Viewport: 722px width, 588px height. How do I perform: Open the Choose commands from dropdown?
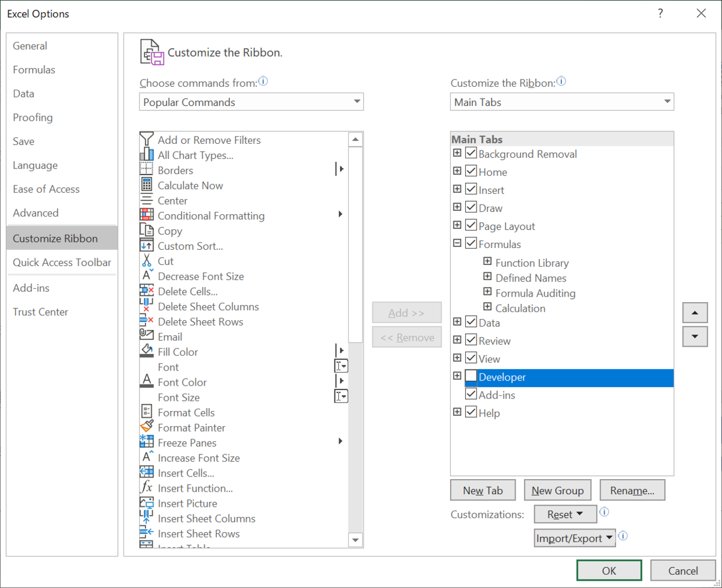point(251,102)
